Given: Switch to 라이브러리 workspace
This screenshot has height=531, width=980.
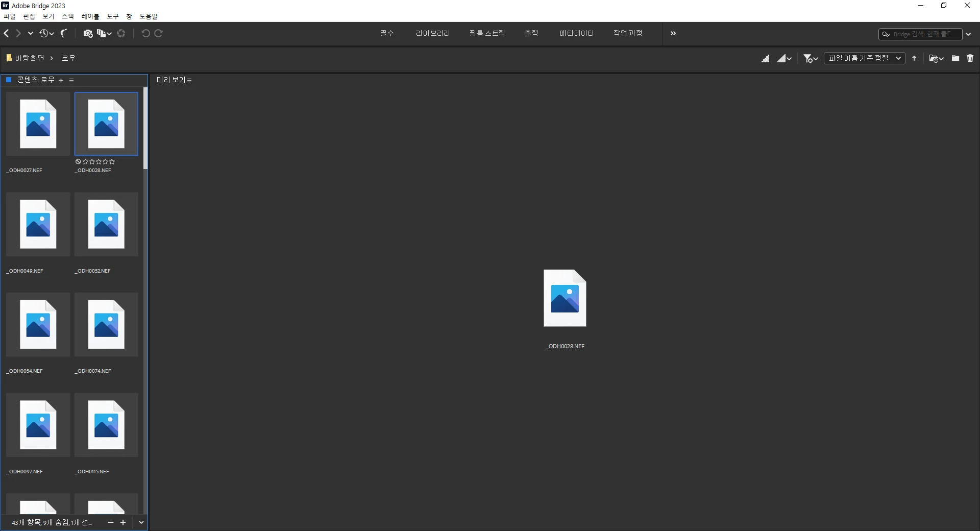Looking at the screenshot, I should pyautogui.click(x=433, y=33).
